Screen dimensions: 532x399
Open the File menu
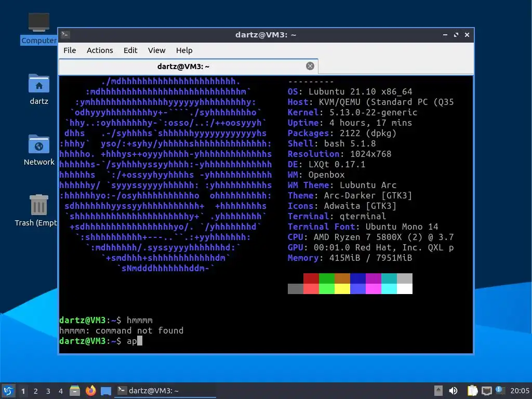(70, 50)
